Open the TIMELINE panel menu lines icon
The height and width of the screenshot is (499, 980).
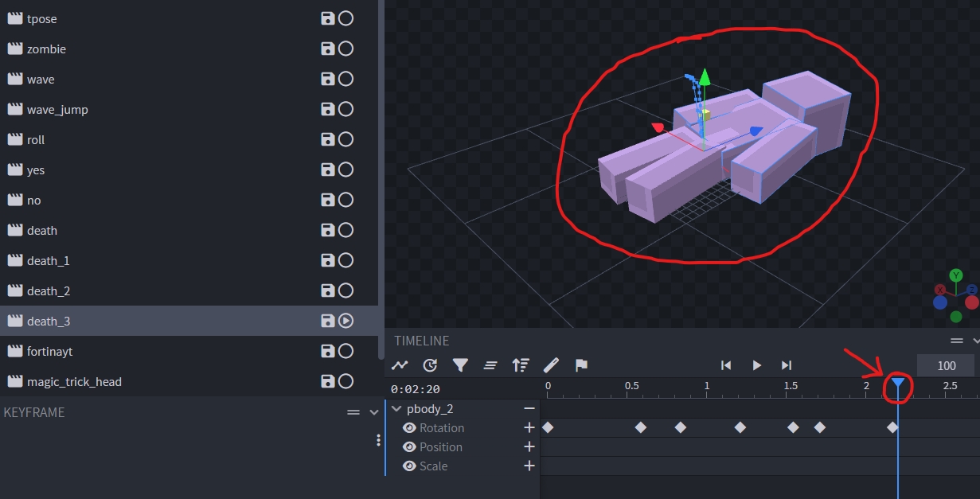[957, 341]
